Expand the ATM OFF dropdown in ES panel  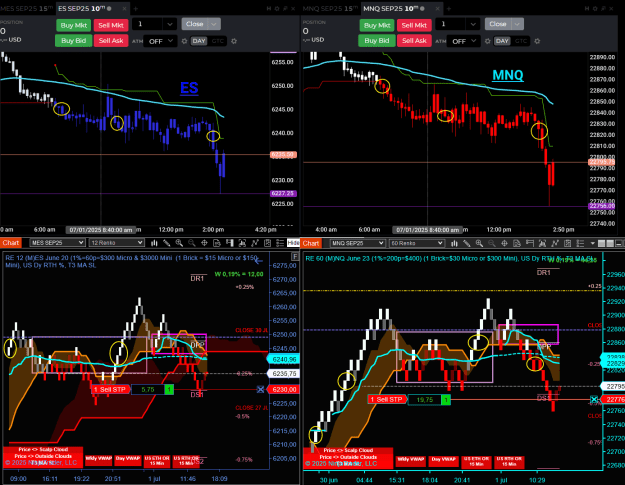(x=161, y=41)
